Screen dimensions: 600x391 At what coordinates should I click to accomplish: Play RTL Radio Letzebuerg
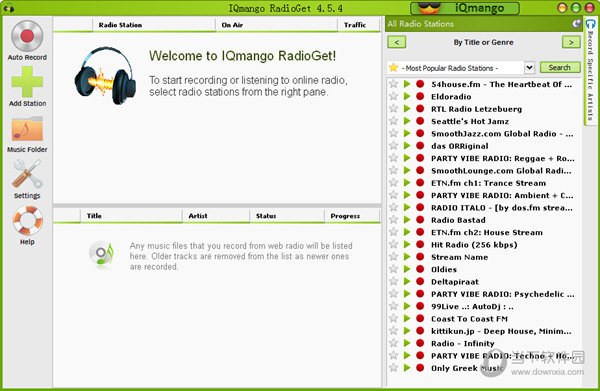point(407,109)
